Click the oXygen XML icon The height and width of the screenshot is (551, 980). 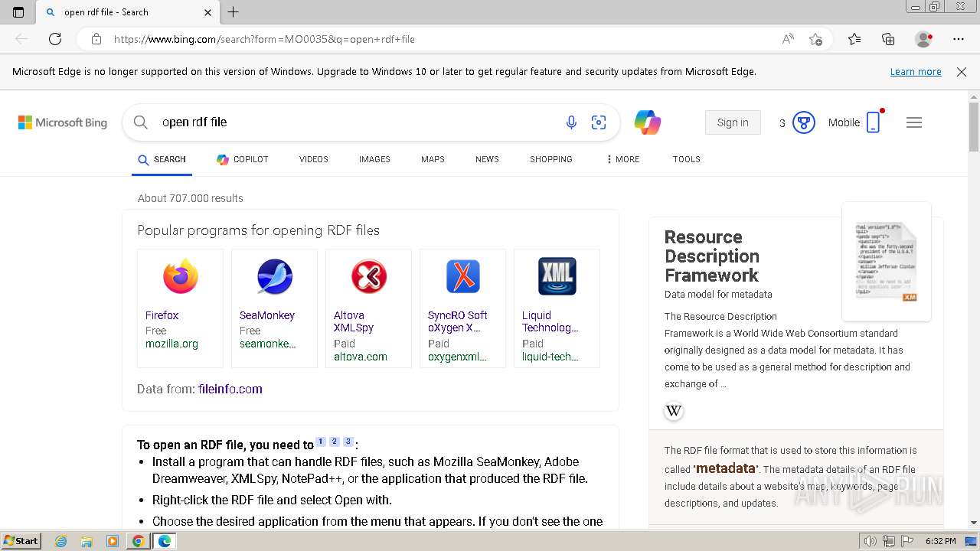pos(463,276)
